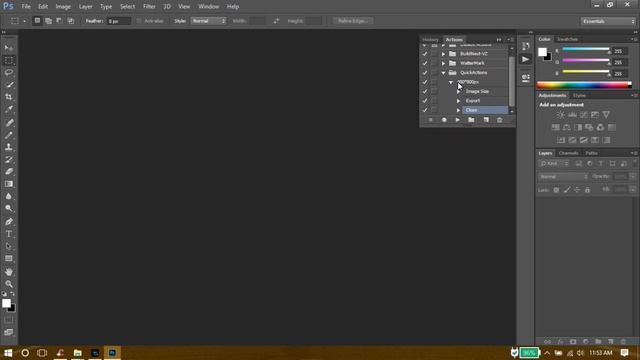The width and height of the screenshot is (640, 360).
Task: Select the Healing Brush tool
Action: [x=9, y=122]
